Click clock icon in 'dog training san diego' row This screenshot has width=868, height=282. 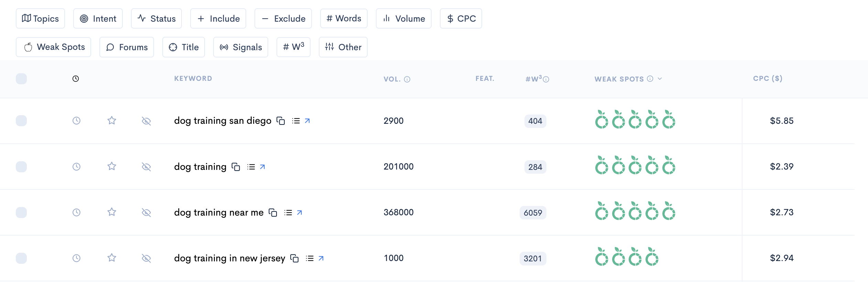tap(76, 121)
